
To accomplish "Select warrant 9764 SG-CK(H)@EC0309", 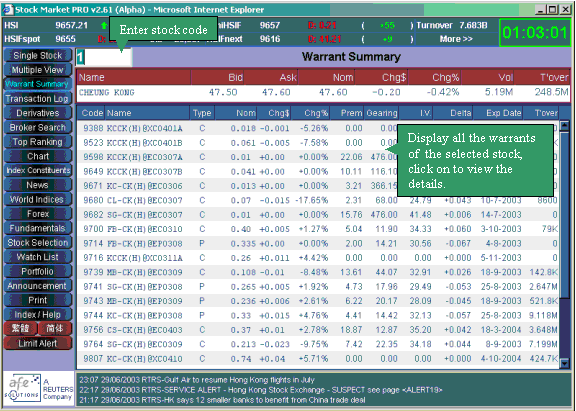I will (318, 344).
